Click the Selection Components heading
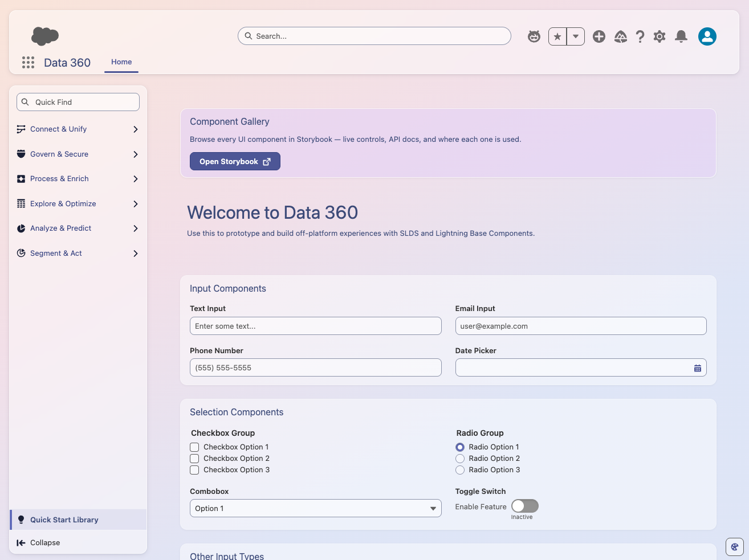The height and width of the screenshot is (560, 749). [x=237, y=412]
